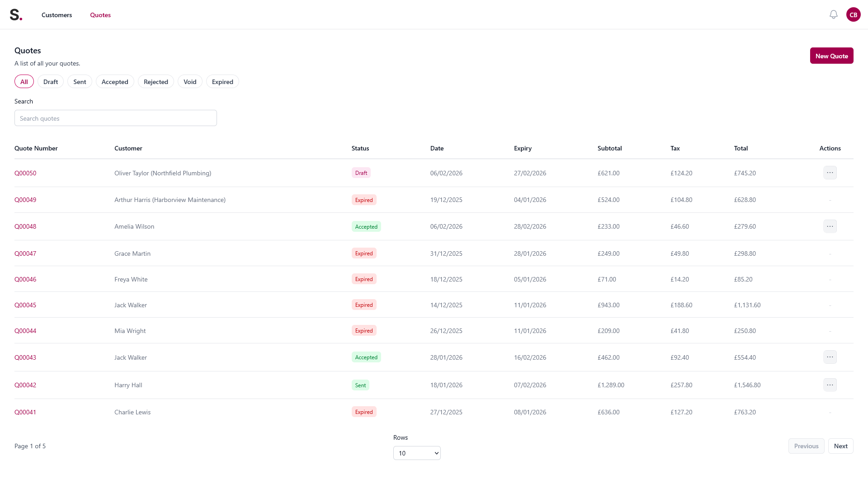This screenshot has width=868, height=488.
Task: Filter quotes by Draft status
Action: tap(51, 82)
